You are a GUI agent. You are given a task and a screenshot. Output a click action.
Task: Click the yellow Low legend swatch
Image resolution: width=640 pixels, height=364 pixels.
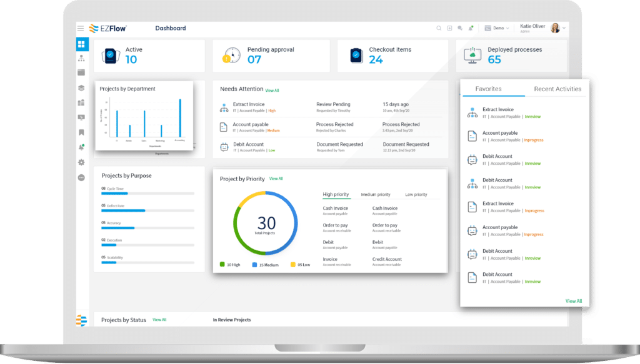tap(292, 265)
